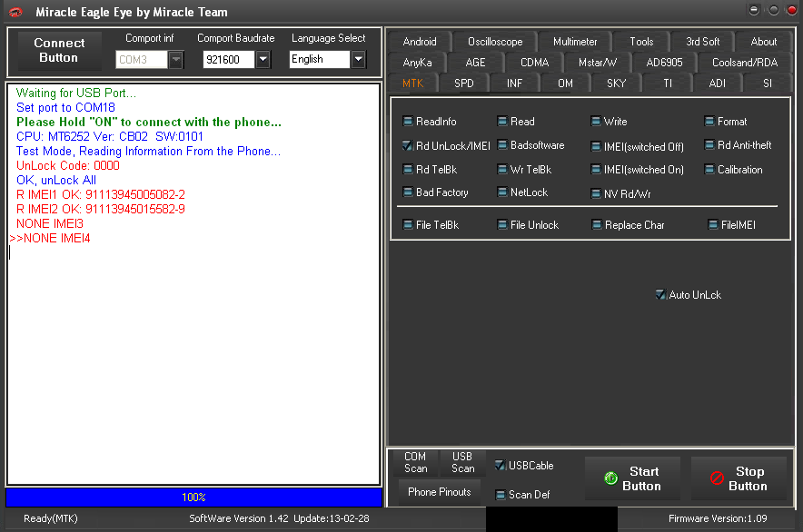Toggle the USBCable checkbox
The image size is (803, 532).
500,465
